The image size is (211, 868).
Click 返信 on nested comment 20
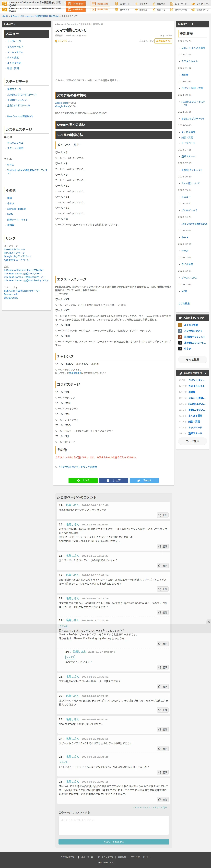(163, 668)
